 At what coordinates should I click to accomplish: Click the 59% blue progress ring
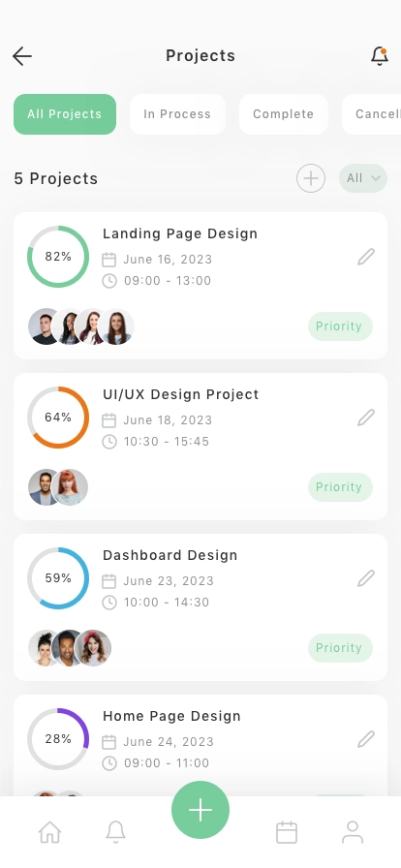(x=58, y=578)
